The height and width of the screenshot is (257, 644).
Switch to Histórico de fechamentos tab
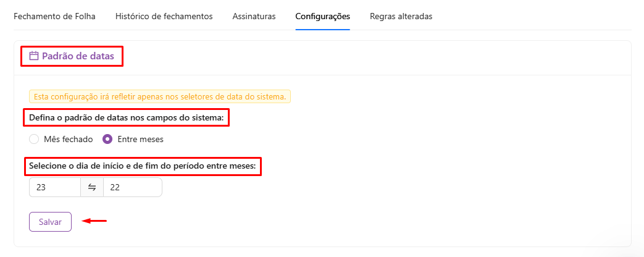pyautogui.click(x=164, y=17)
